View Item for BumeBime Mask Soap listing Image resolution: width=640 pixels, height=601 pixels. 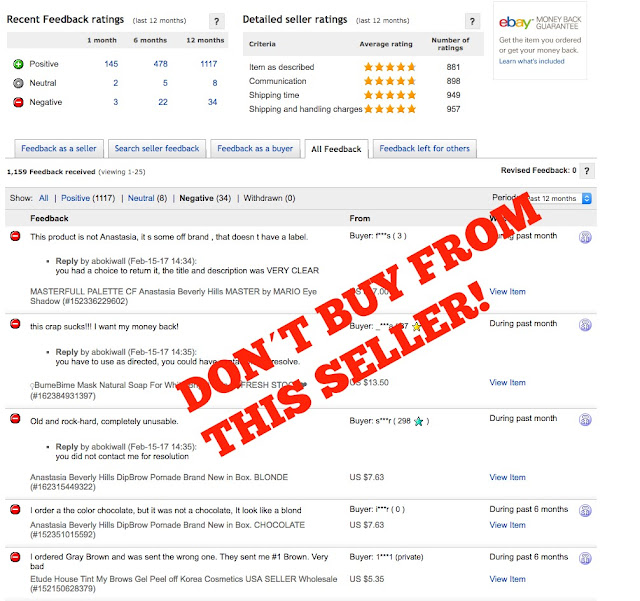(x=507, y=383)
